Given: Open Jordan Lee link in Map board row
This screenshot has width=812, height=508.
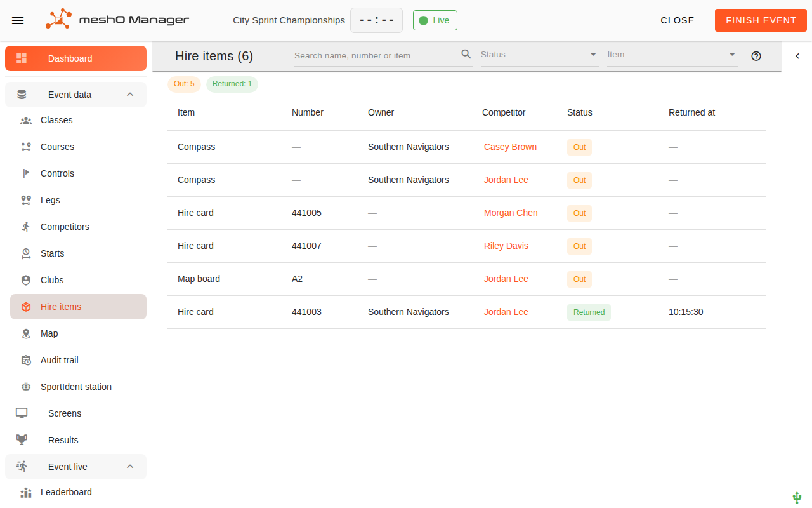Looking at the screenshot, I should tap(506, 279).
